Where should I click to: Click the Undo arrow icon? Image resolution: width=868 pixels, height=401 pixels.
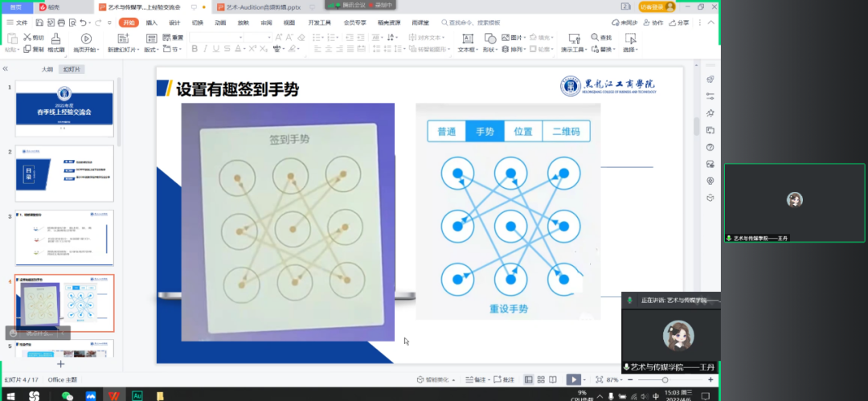pos(82,23)
